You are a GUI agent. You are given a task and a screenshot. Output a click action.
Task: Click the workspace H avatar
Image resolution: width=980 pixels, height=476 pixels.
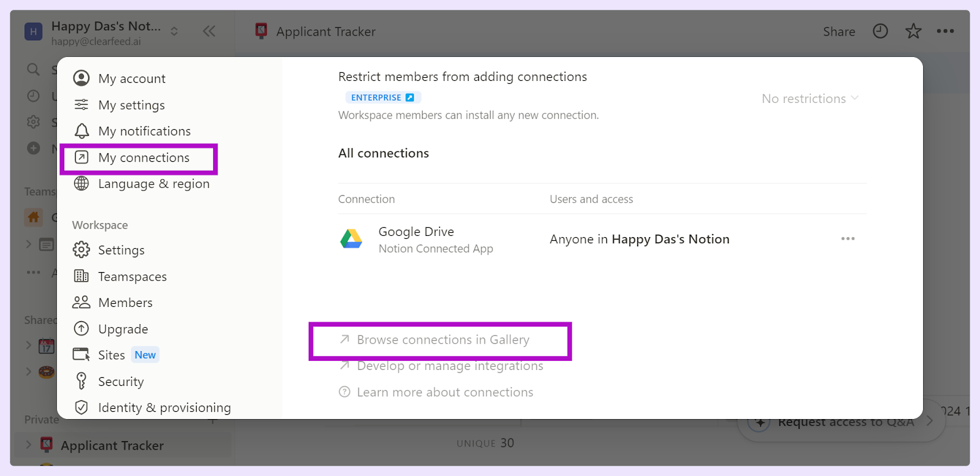[x=33, y=31]
